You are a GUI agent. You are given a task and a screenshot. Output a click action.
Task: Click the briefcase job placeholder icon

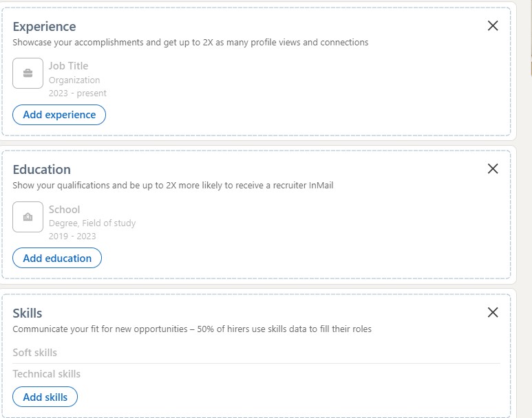click(28, 74)
